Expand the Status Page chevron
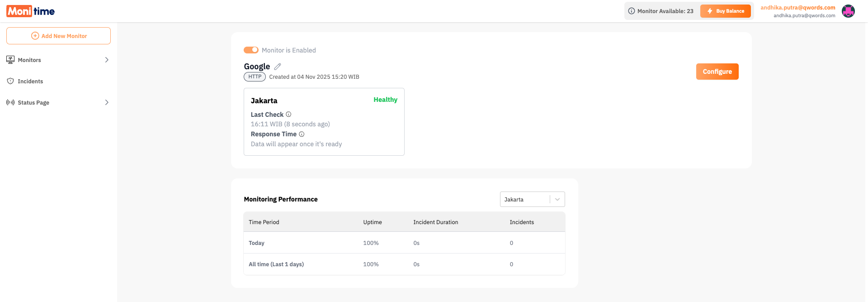868x302 pixels. (x=107, y=102)
